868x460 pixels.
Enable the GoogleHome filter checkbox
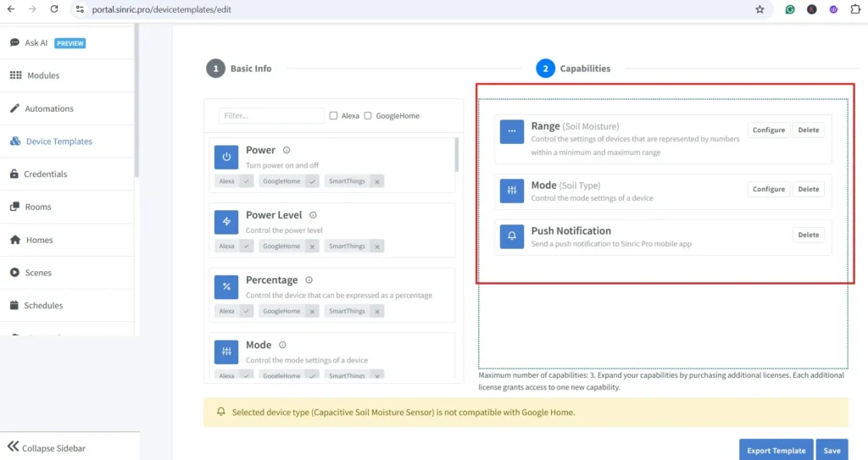coord(368,116)
